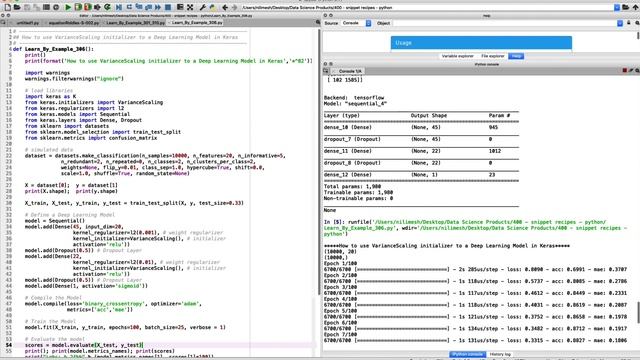Click the Save all files icon
The width and height of the screenshot is (640, 360).
(36, 7)
